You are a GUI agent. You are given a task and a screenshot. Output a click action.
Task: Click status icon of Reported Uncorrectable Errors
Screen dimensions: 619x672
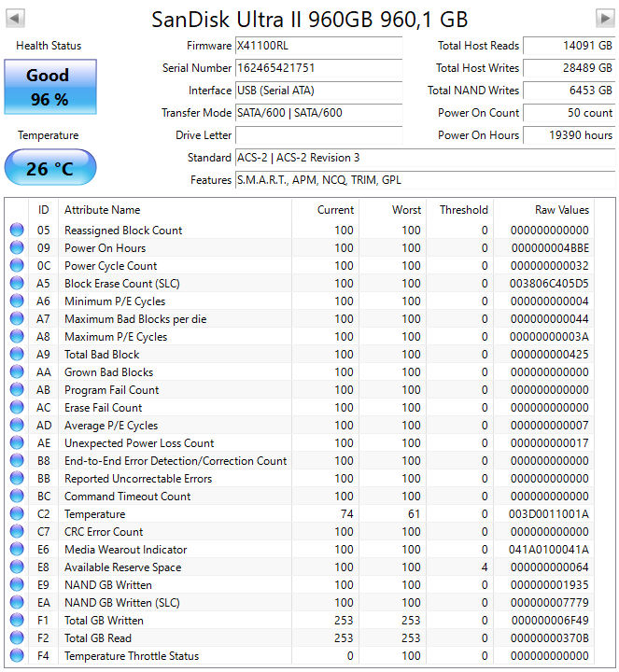pos(17,478)
